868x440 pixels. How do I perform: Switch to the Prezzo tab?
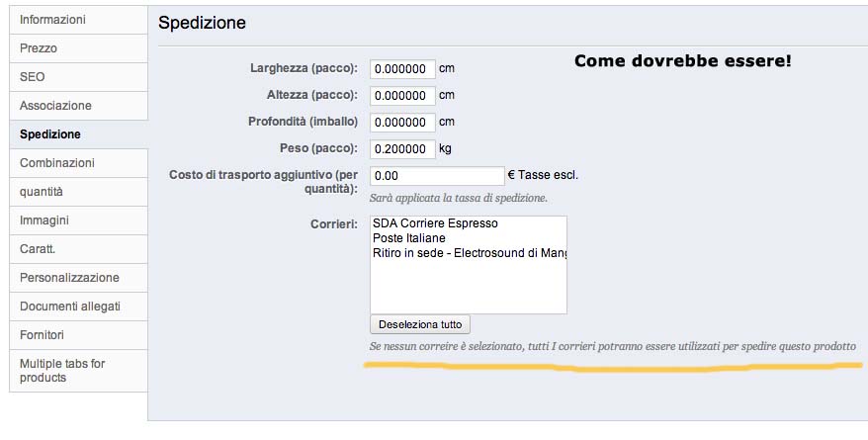[x=40, y=47]
